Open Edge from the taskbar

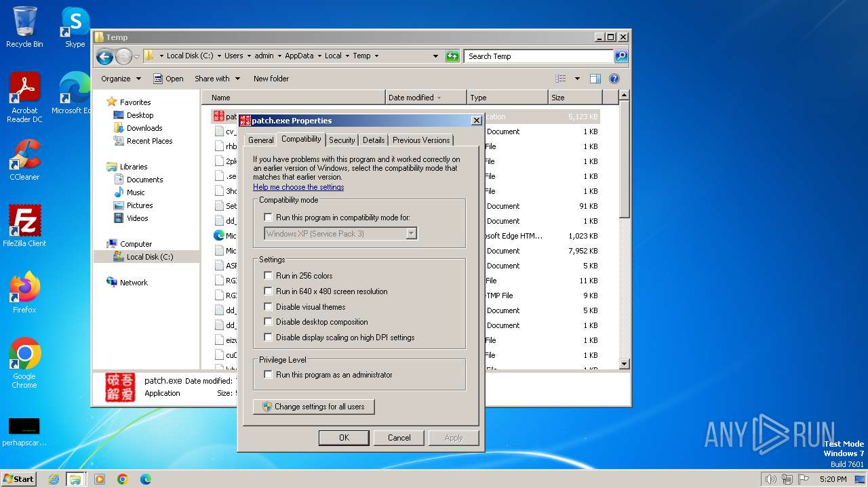(x=146, y=479)
